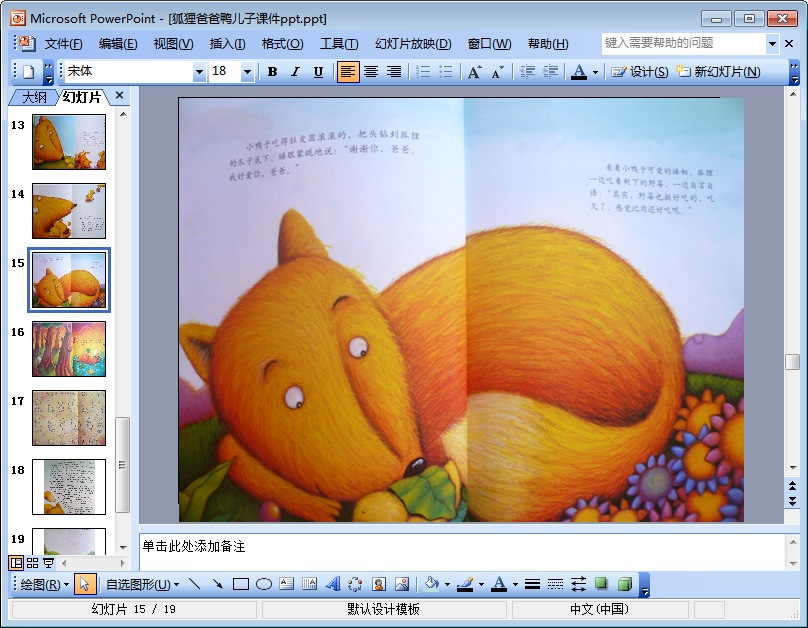Open the font name dropdown (宋体)
This screenshot has height=628, width=808.
click(x=199, y=72)
